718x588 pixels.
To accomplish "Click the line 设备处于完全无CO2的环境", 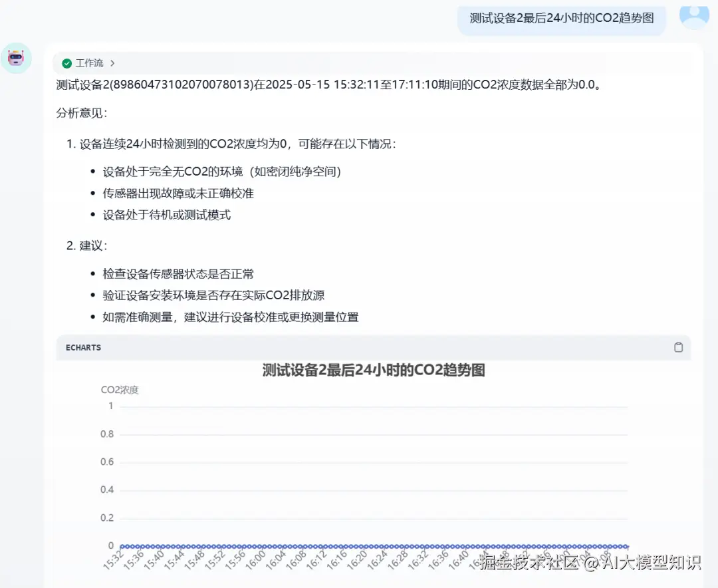I will coord(222,172).
